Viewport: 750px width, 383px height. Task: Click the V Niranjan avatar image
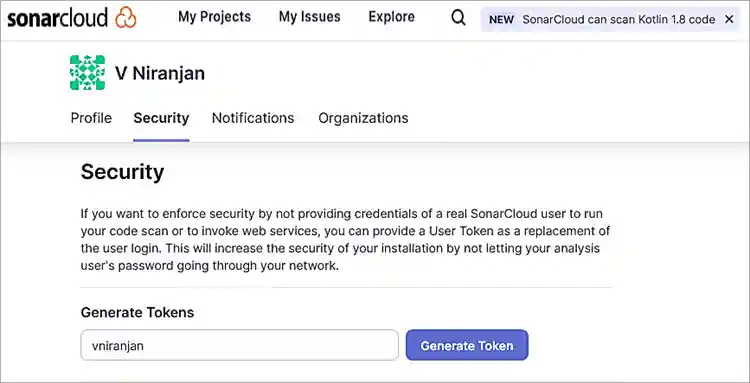pos(87,73)
